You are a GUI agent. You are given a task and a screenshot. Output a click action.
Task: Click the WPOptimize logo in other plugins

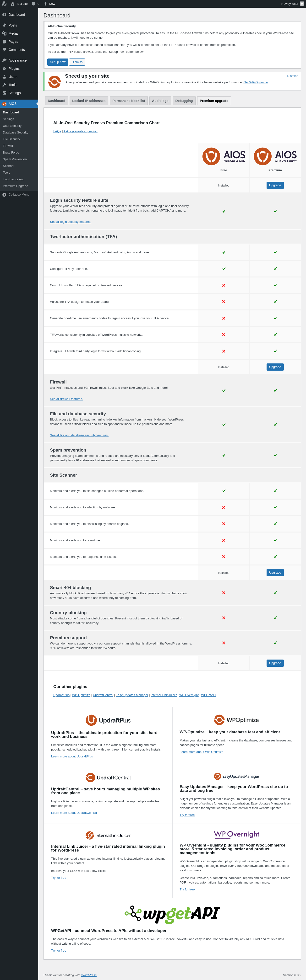(237, 720)
